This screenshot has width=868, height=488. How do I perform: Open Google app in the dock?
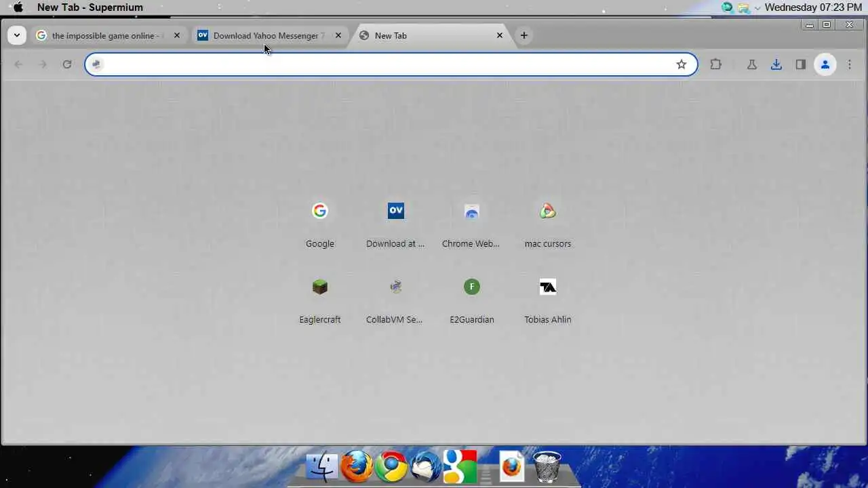460,466
